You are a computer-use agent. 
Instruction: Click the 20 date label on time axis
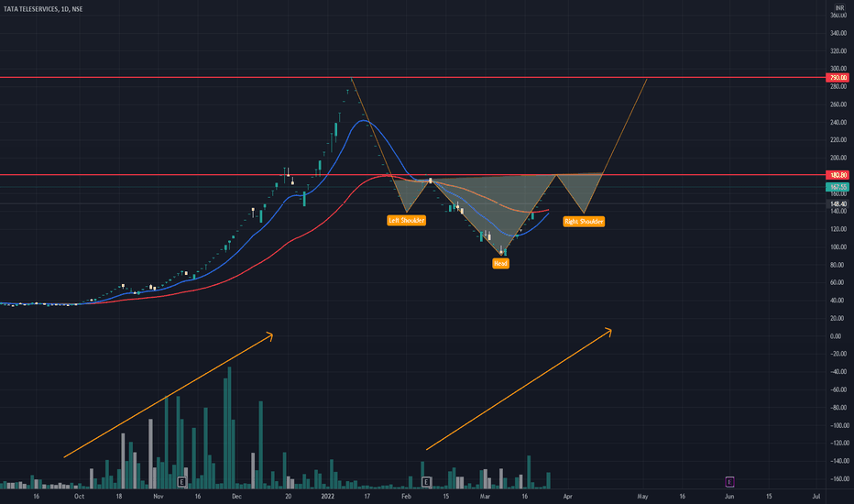pyautogui.click(x=288, y=497)
